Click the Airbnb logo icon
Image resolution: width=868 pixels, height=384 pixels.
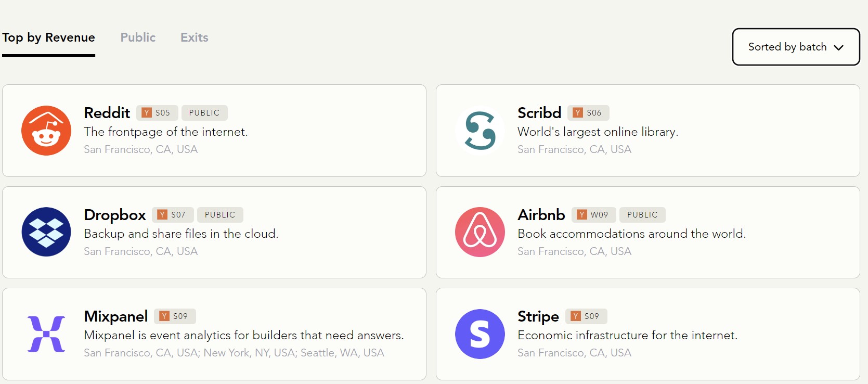480,232
